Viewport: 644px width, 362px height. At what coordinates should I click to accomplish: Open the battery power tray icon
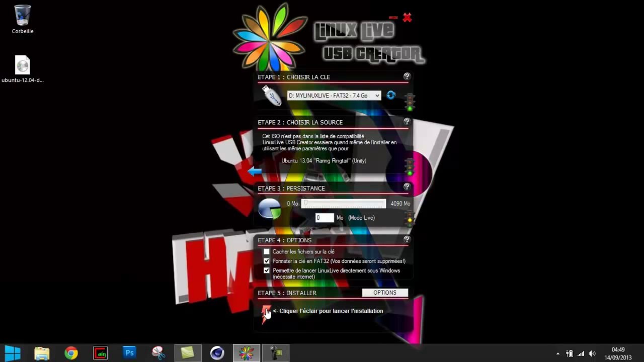(570, 353)
